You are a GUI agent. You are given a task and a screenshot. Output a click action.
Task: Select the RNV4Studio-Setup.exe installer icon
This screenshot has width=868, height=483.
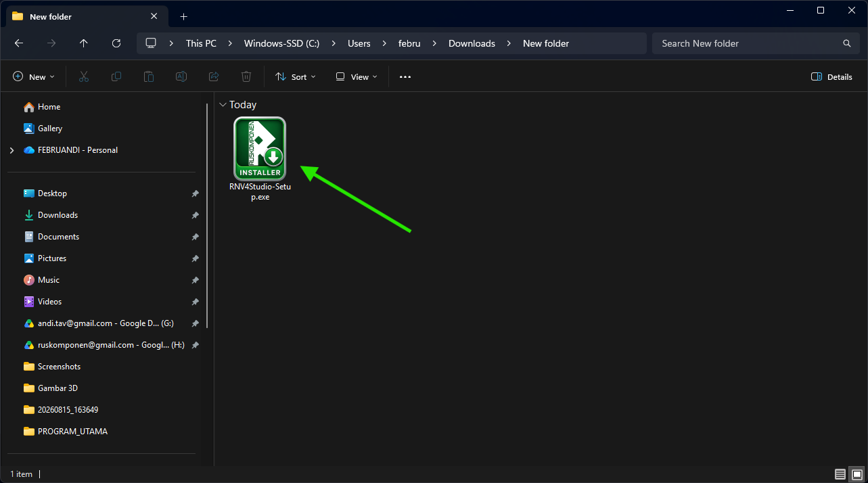coord(260,149)
